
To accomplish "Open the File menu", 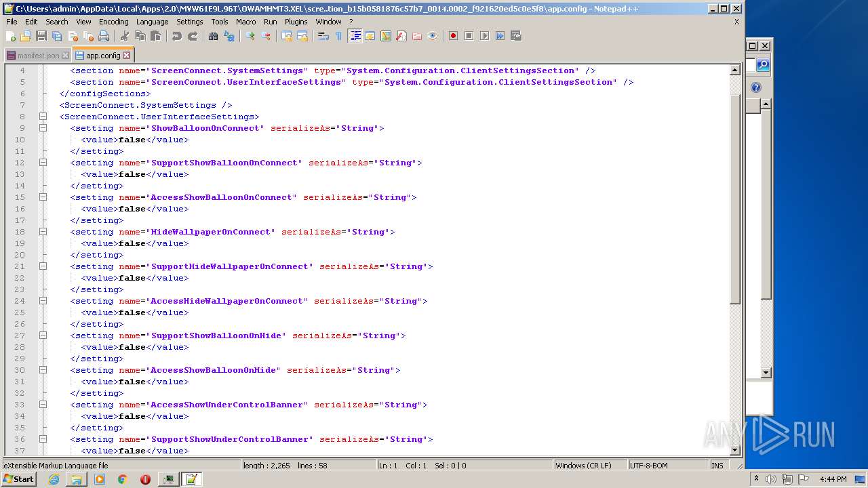I will click(x=12, y=22).
